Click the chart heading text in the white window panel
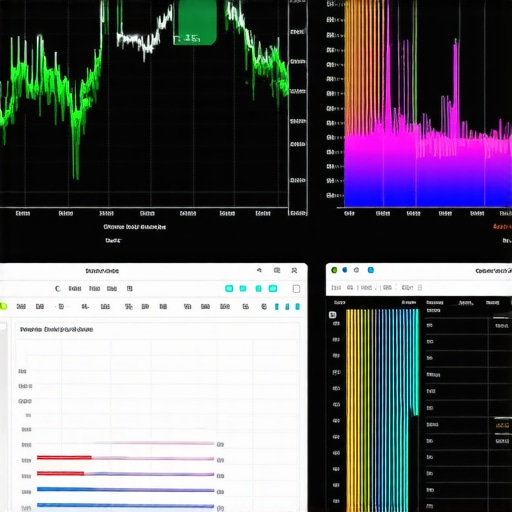 point(56,329)
